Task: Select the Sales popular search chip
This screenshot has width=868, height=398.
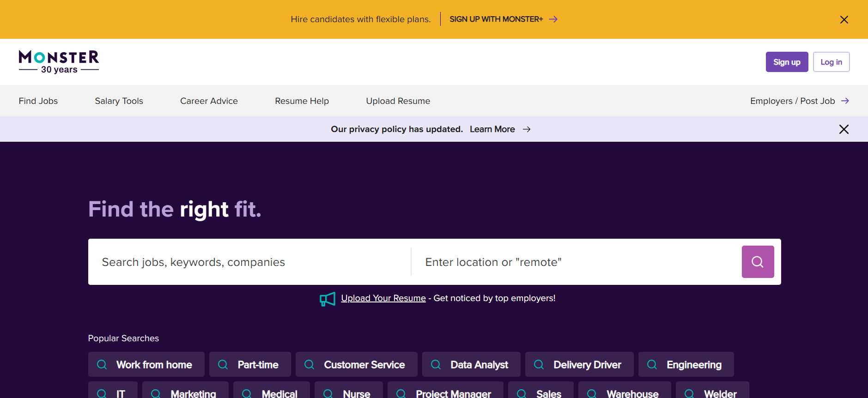Action: 541,390
